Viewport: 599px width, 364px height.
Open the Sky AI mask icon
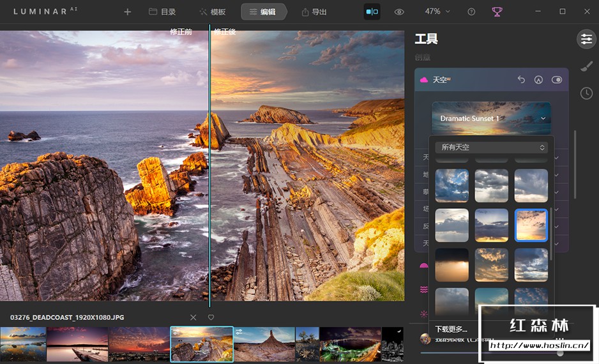coord(538,80)
